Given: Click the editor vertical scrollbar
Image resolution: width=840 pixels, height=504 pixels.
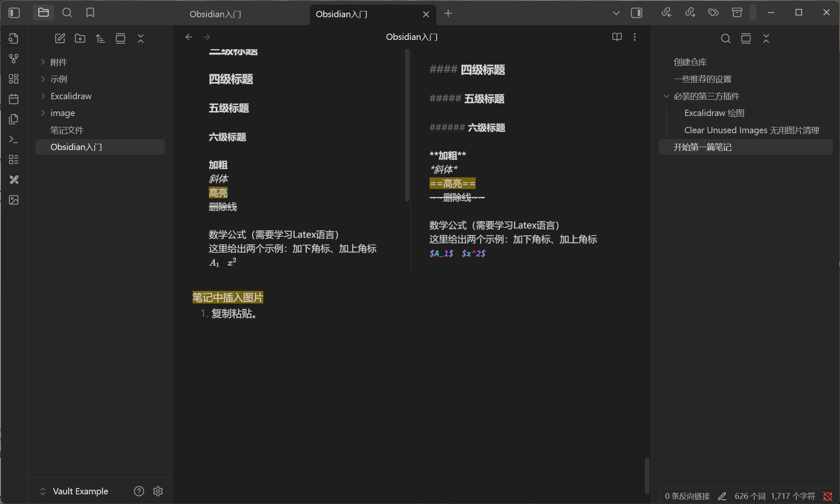Looking at the screenshot, I should point(647,475).
